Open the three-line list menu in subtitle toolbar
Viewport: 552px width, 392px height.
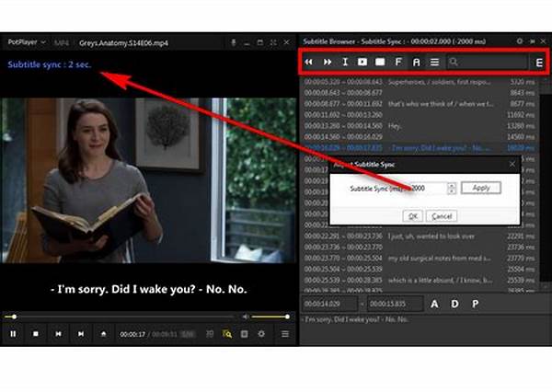coord(434,62)
